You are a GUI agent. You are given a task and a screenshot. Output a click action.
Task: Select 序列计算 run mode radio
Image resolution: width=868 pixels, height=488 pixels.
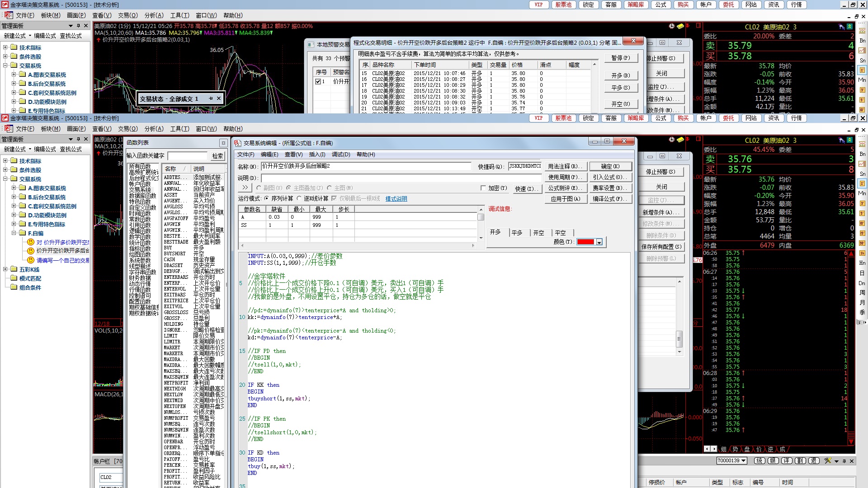tap(266, 198)
